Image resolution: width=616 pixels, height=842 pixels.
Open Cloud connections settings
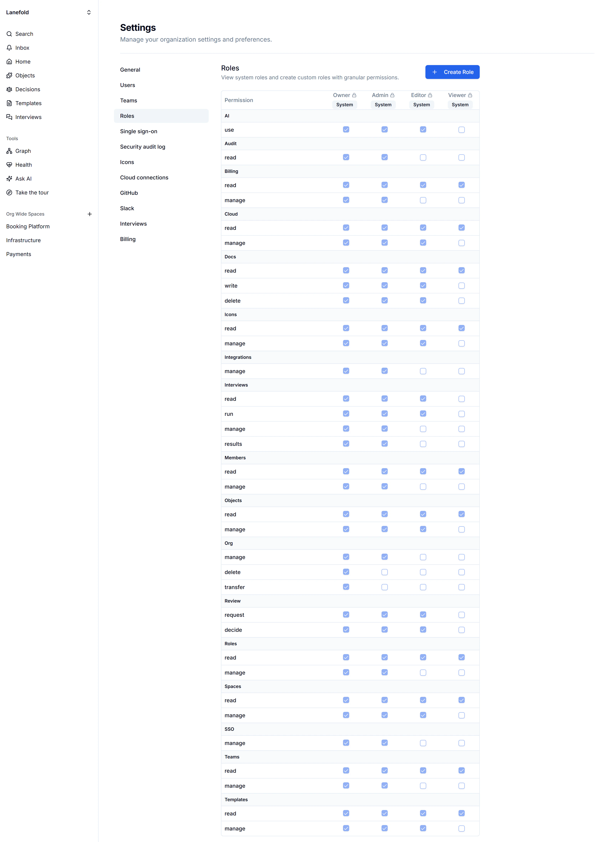161,177
